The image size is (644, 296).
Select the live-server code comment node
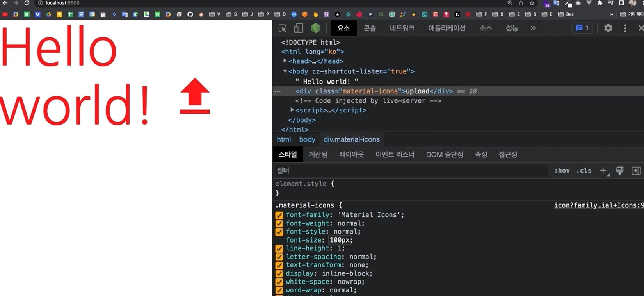click(368, 101)
